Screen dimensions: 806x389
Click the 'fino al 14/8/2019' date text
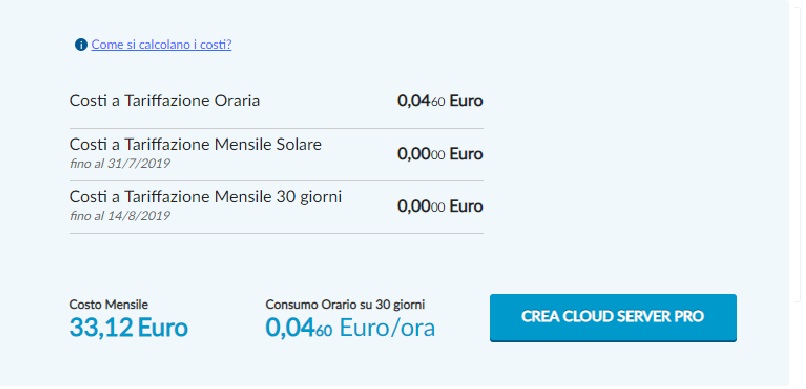click(120, 215)
